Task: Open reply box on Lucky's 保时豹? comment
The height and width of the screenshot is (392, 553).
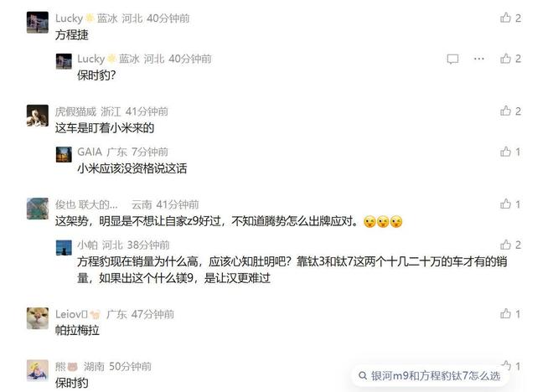Action: tap(452, 59)
